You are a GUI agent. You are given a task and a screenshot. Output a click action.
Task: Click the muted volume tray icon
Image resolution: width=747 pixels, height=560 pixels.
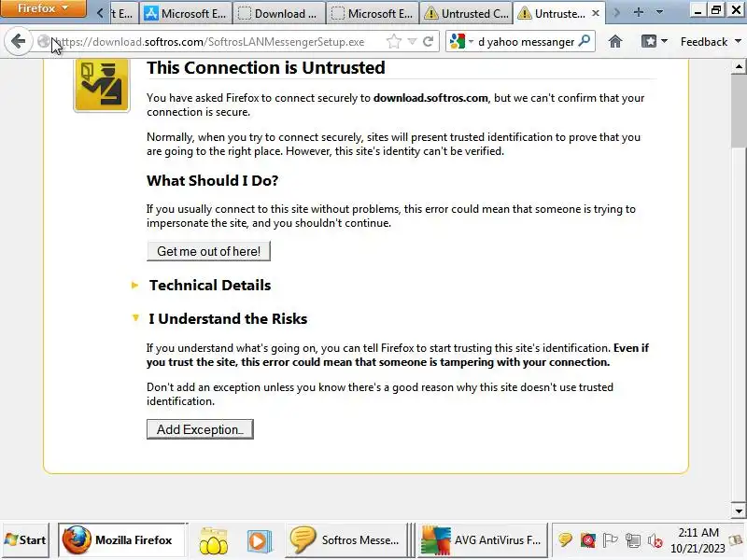655,541
